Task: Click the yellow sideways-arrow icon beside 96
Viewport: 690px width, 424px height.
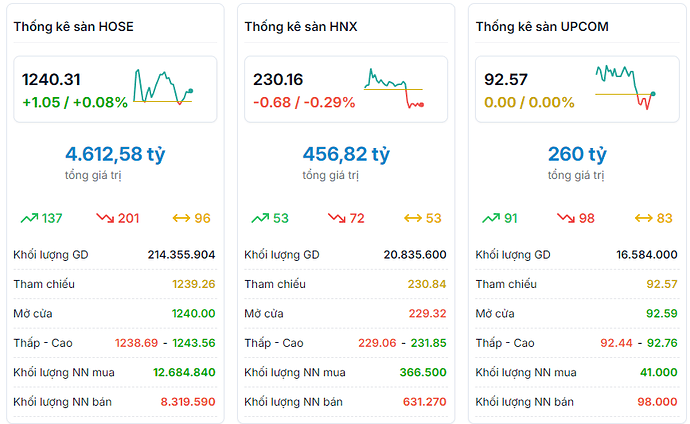Action: 181,218
